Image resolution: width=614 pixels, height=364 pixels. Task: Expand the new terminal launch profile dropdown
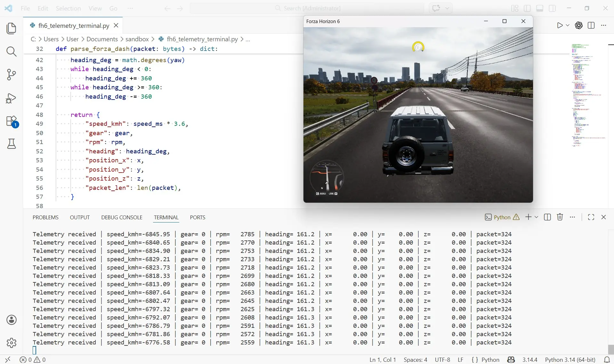537,217
